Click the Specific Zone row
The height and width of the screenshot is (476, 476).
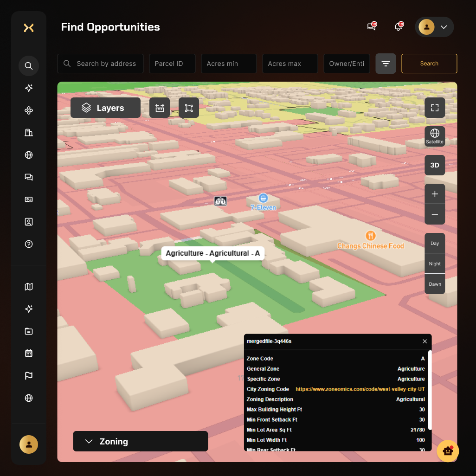[336, 379]
